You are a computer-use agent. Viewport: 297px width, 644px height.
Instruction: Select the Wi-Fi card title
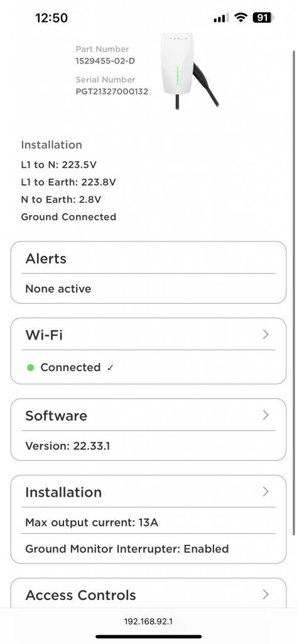[x=44, y=335]
